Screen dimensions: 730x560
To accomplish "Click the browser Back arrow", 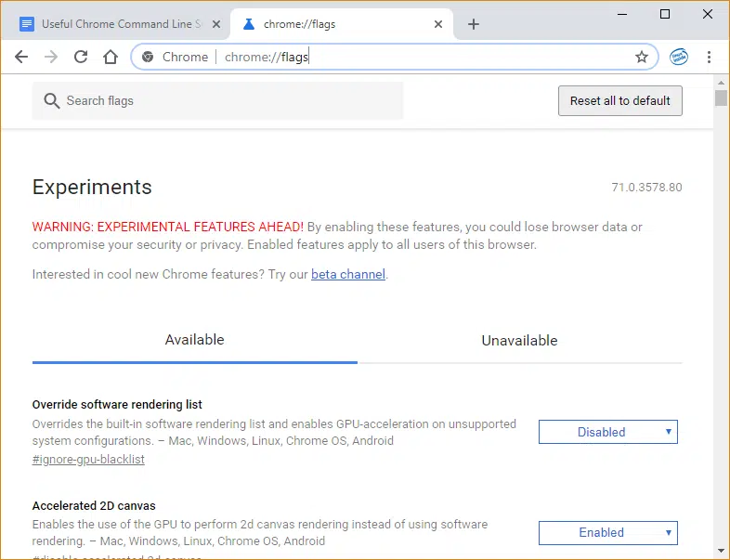I will [21, 57].
